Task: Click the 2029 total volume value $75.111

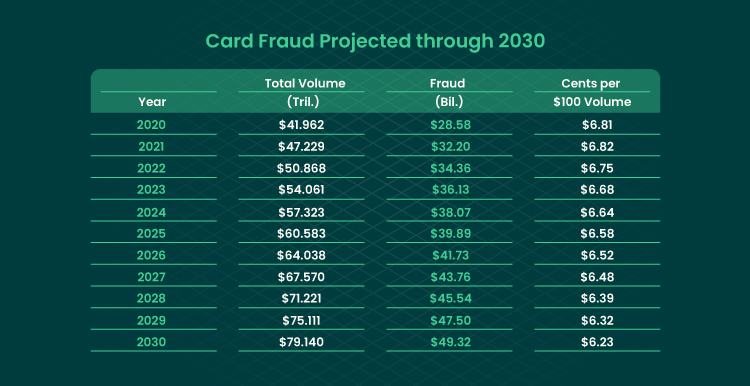Action: [301, 320]
